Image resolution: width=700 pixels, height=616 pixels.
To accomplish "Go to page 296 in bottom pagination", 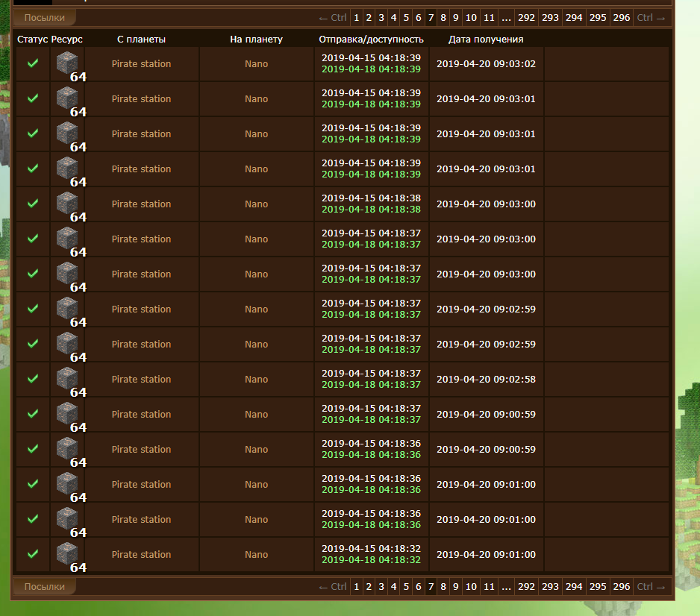I will [x=622, y=587].
